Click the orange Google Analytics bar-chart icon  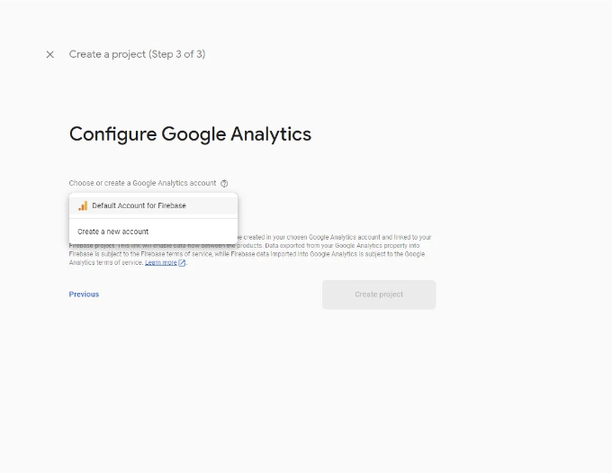[83, 206]
